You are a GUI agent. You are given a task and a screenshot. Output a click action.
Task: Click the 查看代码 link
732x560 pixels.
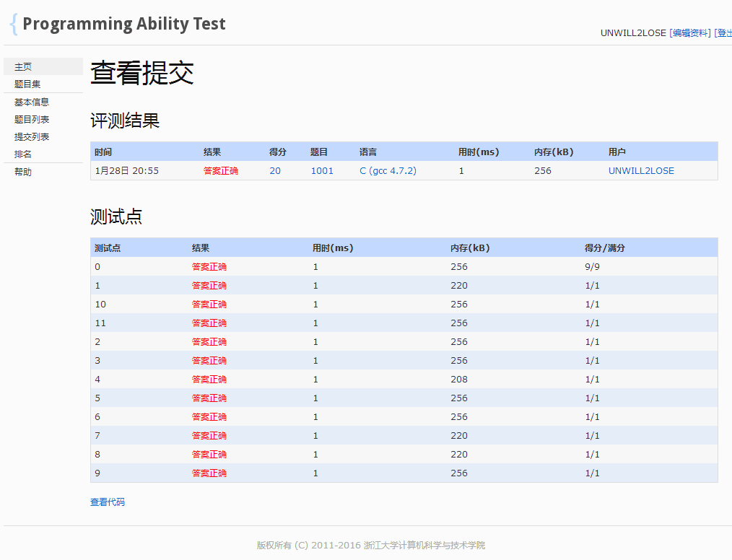coord(108,502)
